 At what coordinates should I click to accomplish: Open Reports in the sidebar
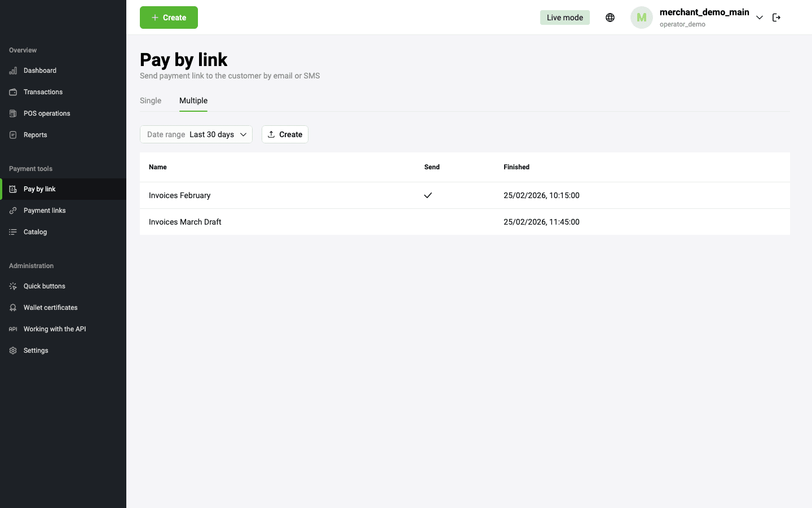(x=35, y=135)
